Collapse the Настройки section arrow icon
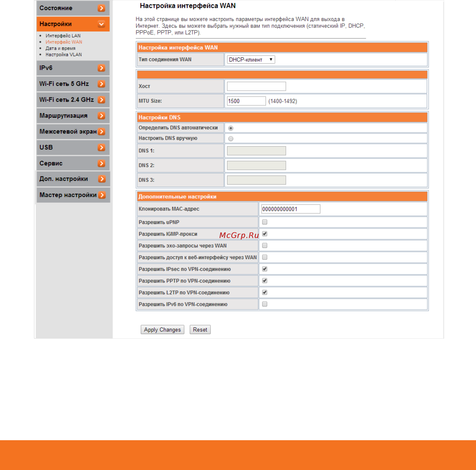This screenshot has height=470, width=476. point(101,24)
